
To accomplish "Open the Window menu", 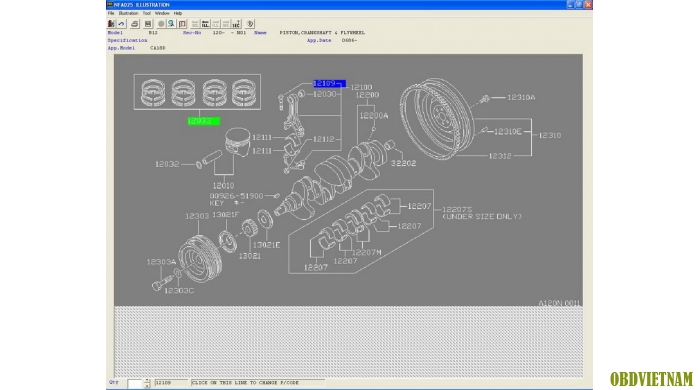I will [x=162, y=13].
